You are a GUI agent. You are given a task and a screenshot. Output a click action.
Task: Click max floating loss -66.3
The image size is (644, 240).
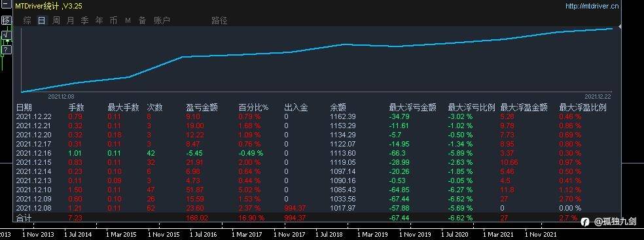click(398, 153)
